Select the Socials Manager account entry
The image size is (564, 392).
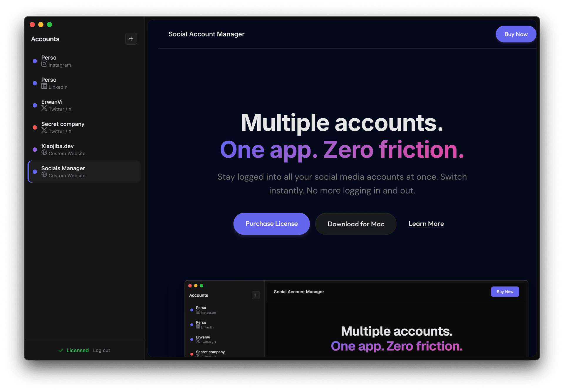point(84,171)
